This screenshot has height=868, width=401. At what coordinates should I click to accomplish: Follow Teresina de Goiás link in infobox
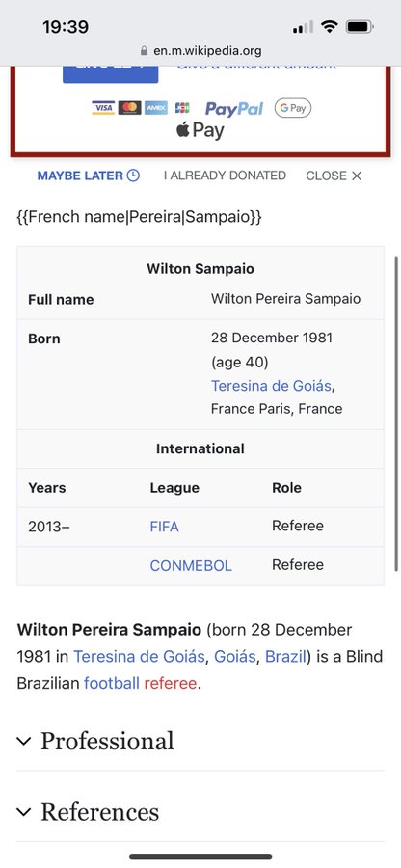[271, 385]
